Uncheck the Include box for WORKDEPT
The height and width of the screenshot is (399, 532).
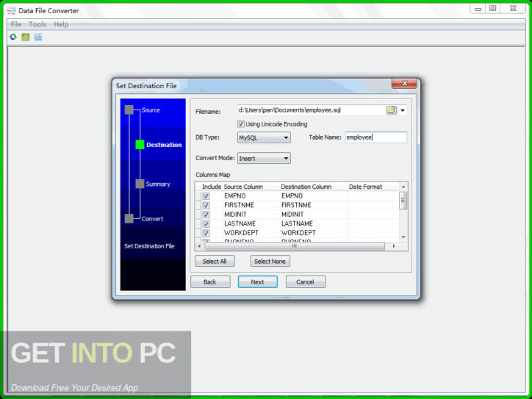[206, 233]
